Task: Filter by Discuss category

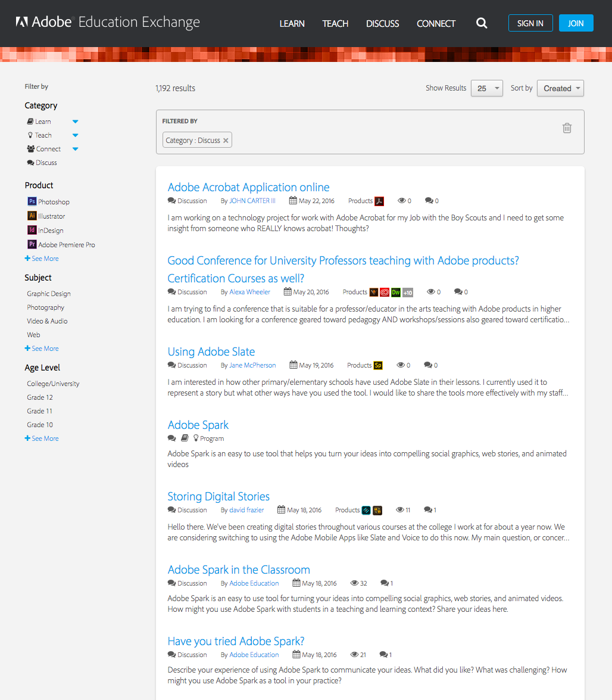Action: click(42, 163)
